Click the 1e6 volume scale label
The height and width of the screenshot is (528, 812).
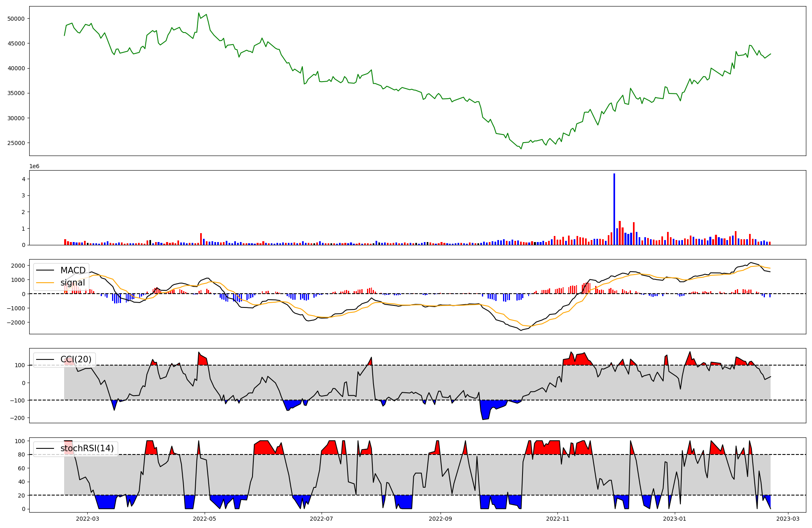tap(34, 166)
